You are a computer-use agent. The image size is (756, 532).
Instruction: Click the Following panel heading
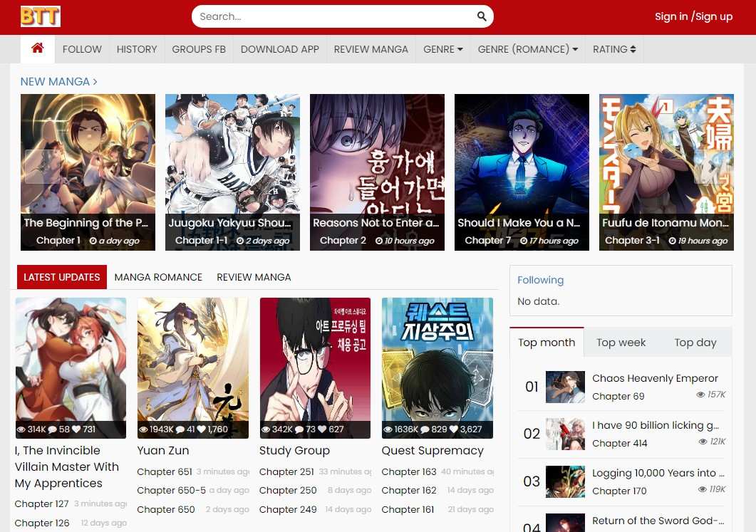541,280
